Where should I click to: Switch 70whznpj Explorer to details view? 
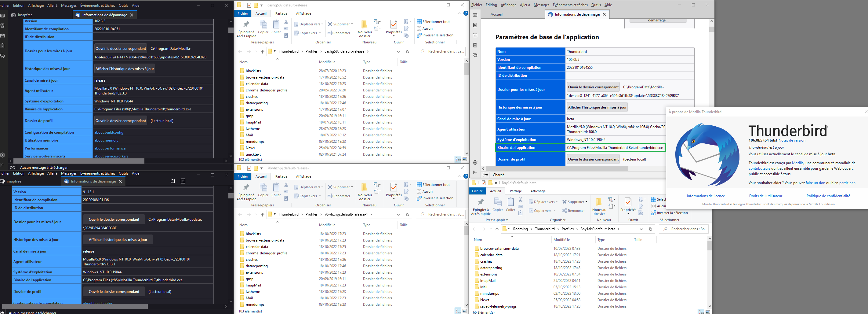(x=458, y=311)
